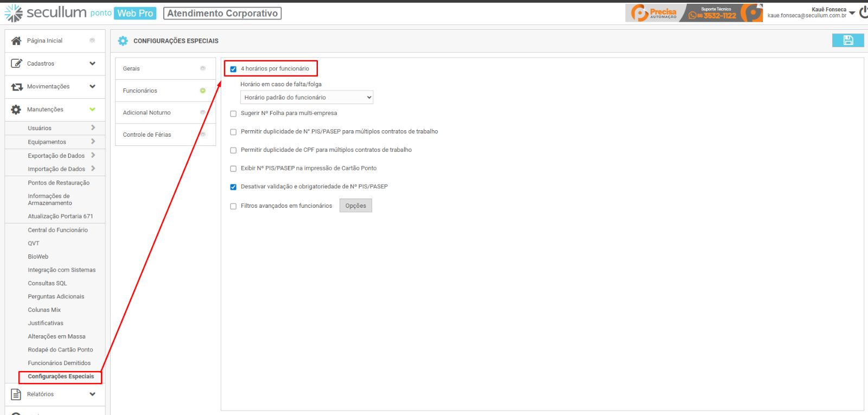Open Consultas SQL in the sidebar

(48, 283)
